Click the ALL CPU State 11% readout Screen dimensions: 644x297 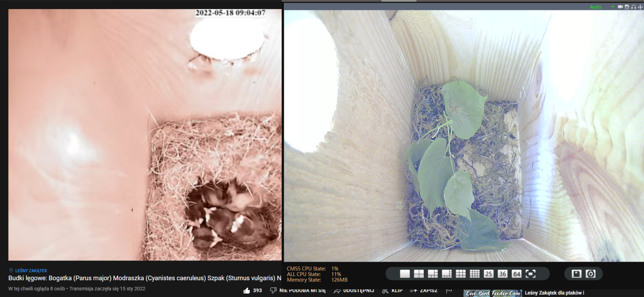tap(314, 274)
